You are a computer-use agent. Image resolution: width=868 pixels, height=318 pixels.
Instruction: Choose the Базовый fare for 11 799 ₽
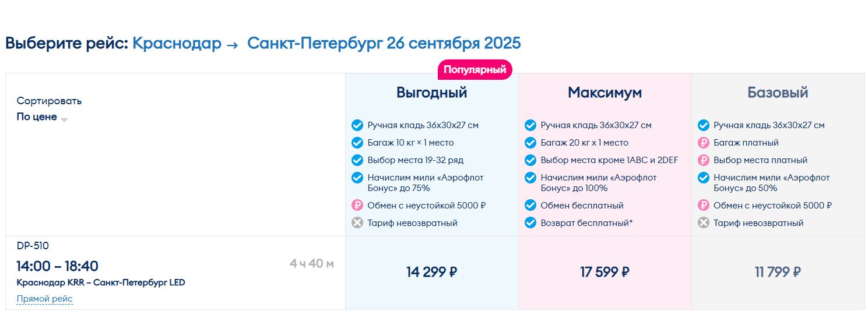tap(778, 272)
